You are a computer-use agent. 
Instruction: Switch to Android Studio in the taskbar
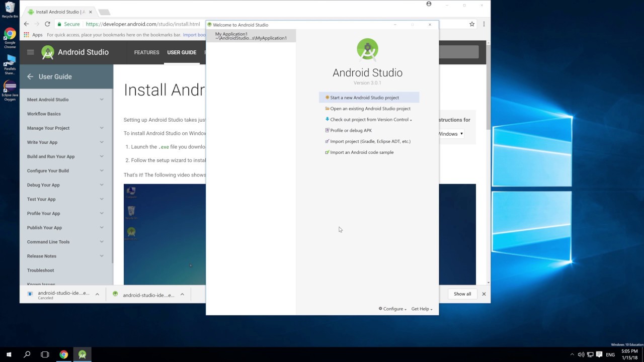[x=82, y=354]
